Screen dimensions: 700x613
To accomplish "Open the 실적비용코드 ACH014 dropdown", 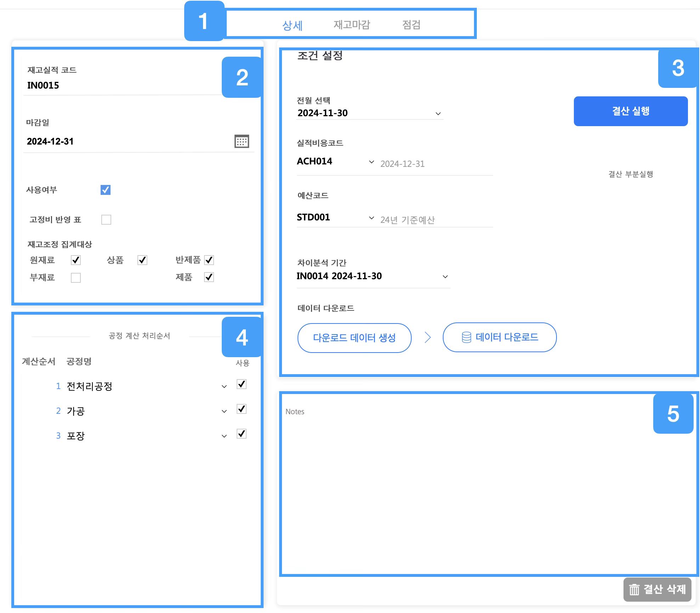I will click(371, 162).
